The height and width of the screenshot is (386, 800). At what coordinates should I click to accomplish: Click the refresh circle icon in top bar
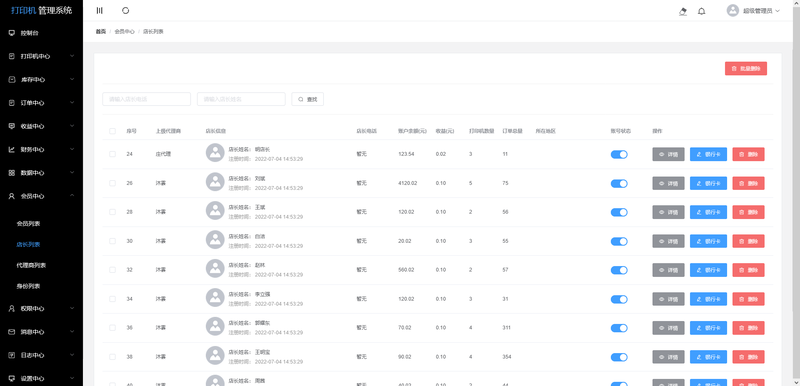click(x=126, y=11)
